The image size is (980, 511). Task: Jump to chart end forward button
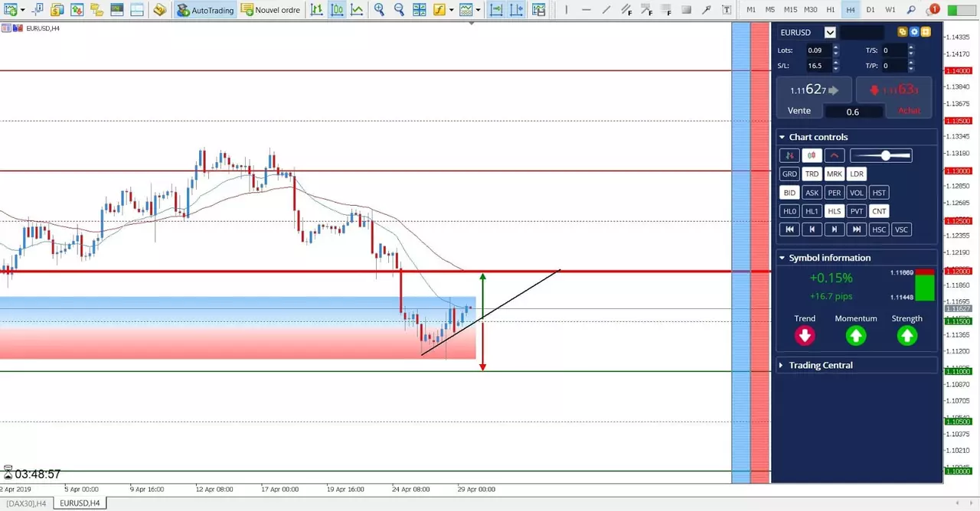pos(857,229)
